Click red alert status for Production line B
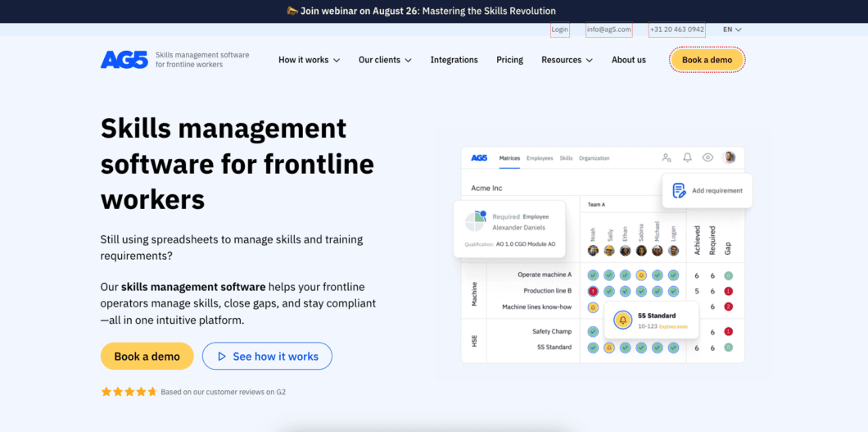Image resolution: width=868 pixels, height=432 pixels. coord(593,291)
